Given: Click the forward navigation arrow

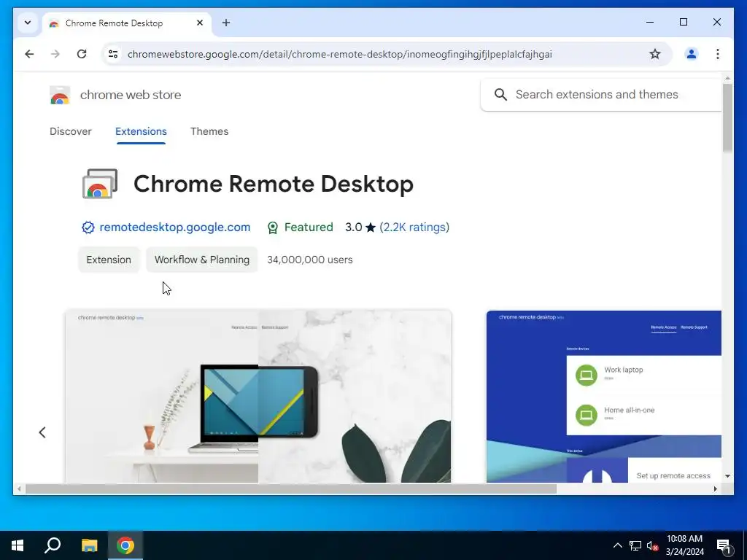Looking at the screenshot, I should [x=55, y=54].
